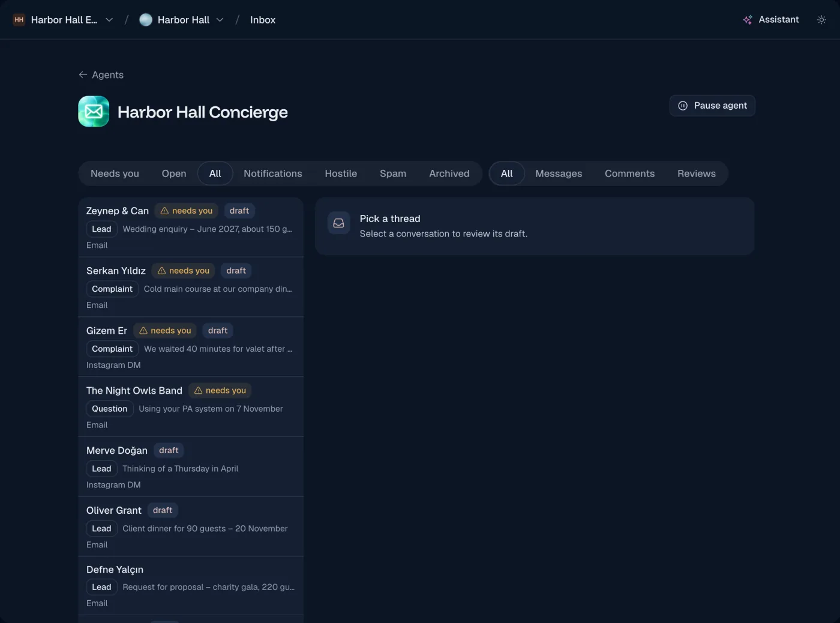Image resolution: width=840 pixels, height=623 pixels.
Task: Click warning icon on Gizem Er thread
Action: (x=143, y=331)
